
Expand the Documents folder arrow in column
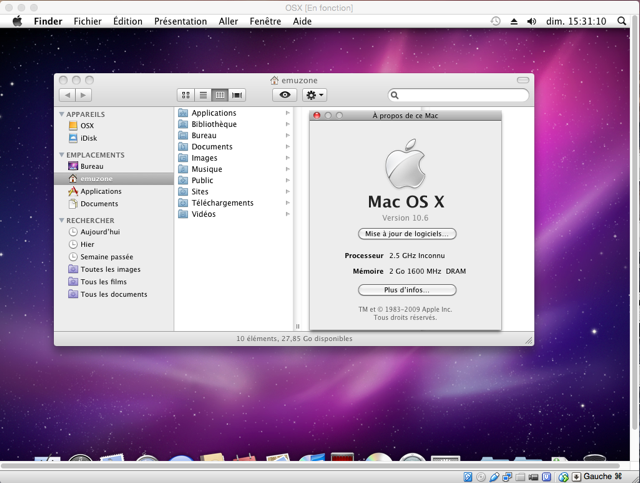[287, 147]
